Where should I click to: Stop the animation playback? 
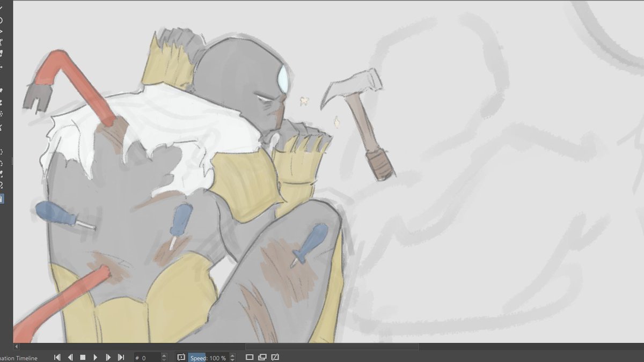point(83,357)
